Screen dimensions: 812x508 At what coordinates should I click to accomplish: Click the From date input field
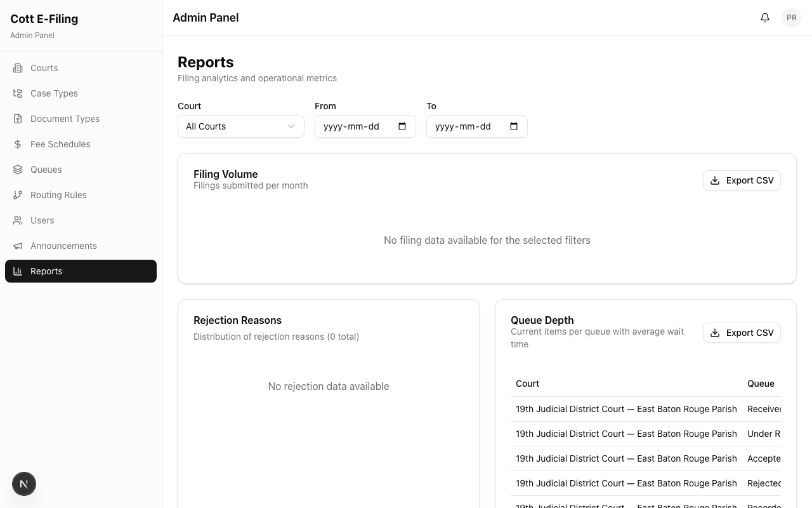[355, 126]
